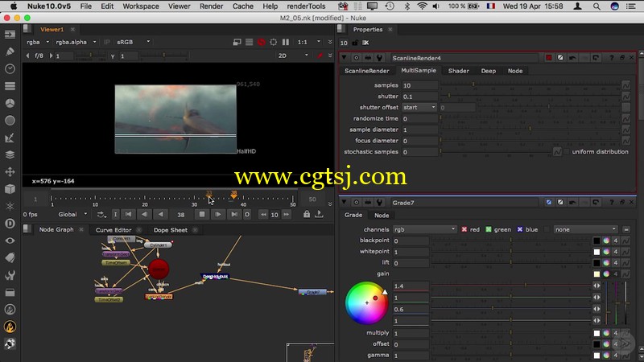The height and width of the screenshot is (362, 644).
Task: Click the current frame number field
Action: click(x=180, y=214)
